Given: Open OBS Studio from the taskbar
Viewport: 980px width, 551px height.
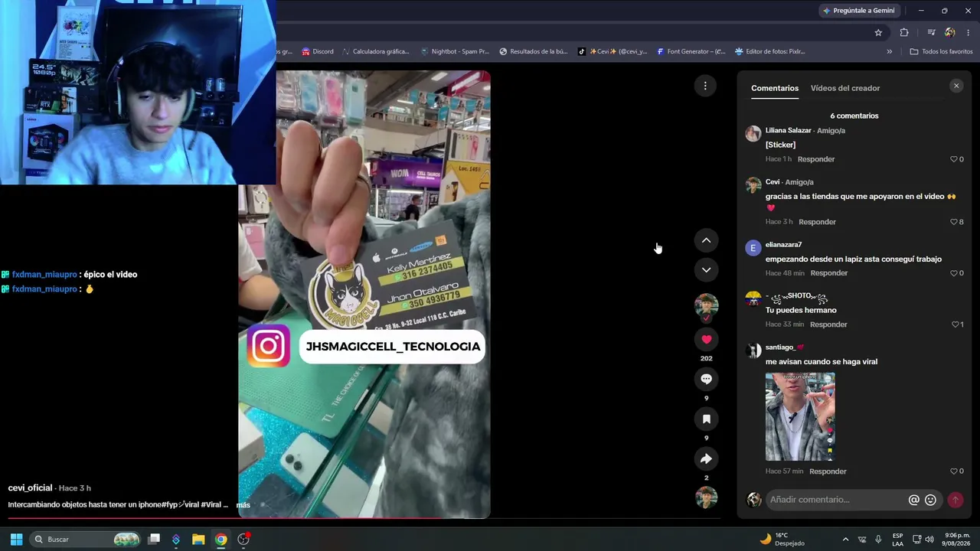Looking at the screenshot, I should coord(243,540).
